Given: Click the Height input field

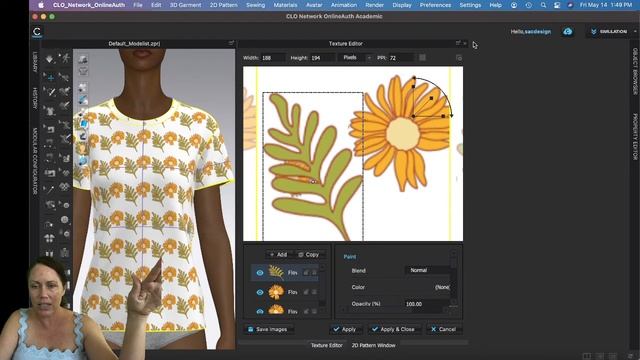Looking at the screenshot, I should click(x=322, y=58).
